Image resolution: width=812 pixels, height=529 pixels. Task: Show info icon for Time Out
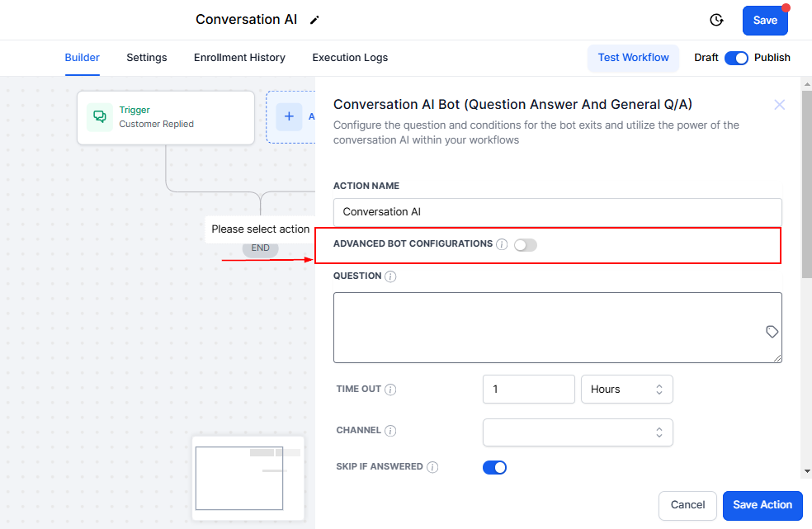(x=391, y=390)
